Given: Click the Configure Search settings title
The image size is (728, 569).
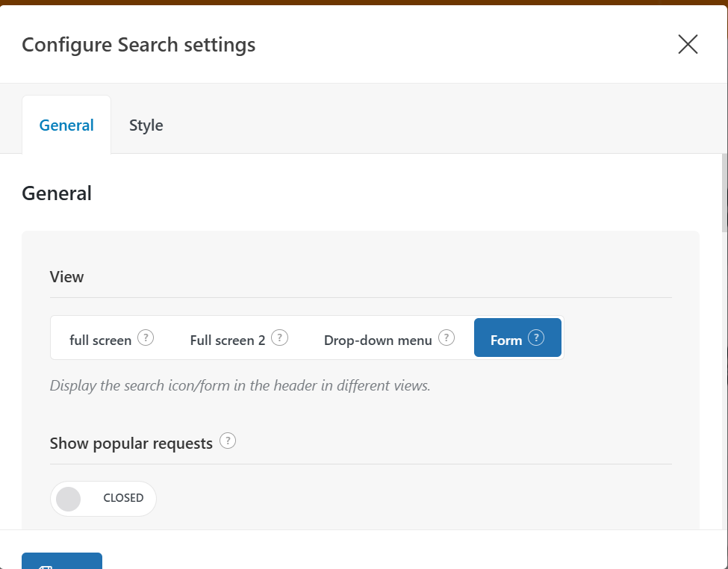Looking at the screenshot, I should point(139,45).
